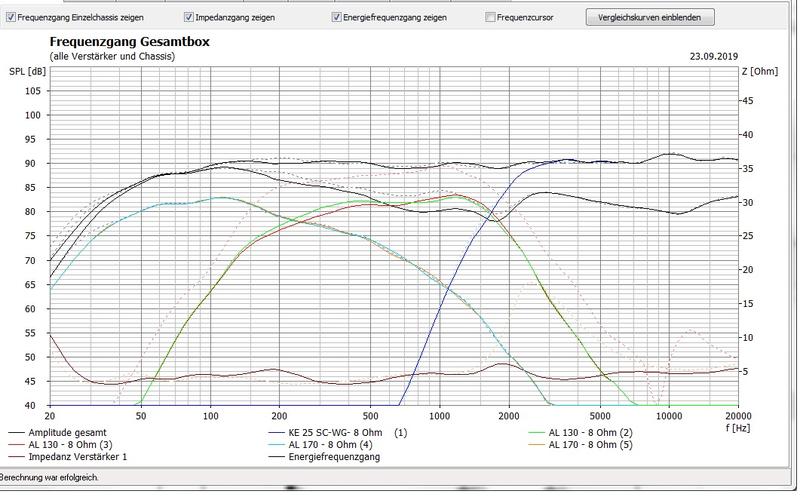Select 'AL 170 - 8 Ohm (4)' legend entry
This screenshot has width=800, height=497.
click(329, 445)
